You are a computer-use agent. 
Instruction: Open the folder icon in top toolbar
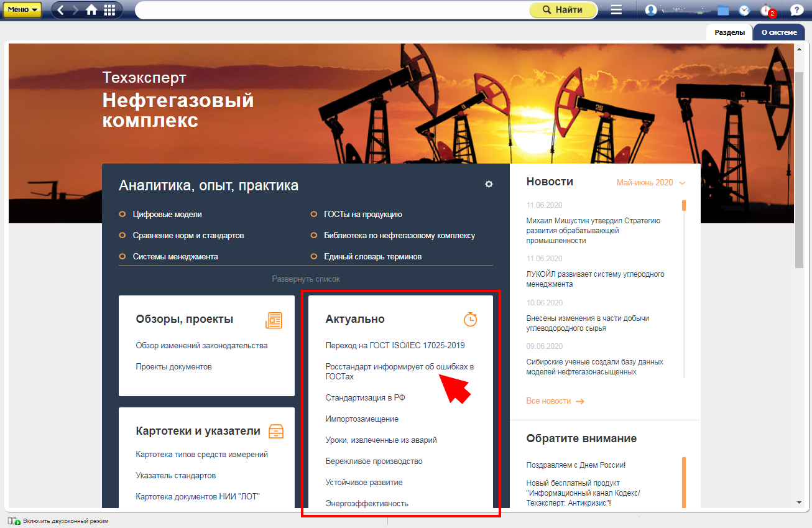[723, 10]
